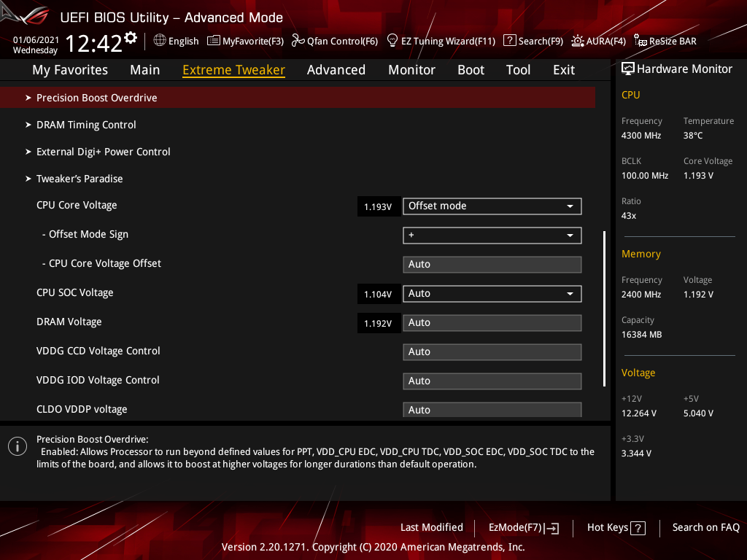
Task: Click CPU Frequency 4300 MHz value
Action: point(641,136)
